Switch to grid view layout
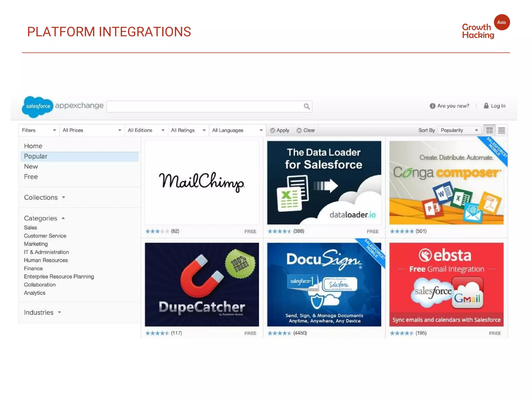The image size is (532, 399). click(489, 130)
